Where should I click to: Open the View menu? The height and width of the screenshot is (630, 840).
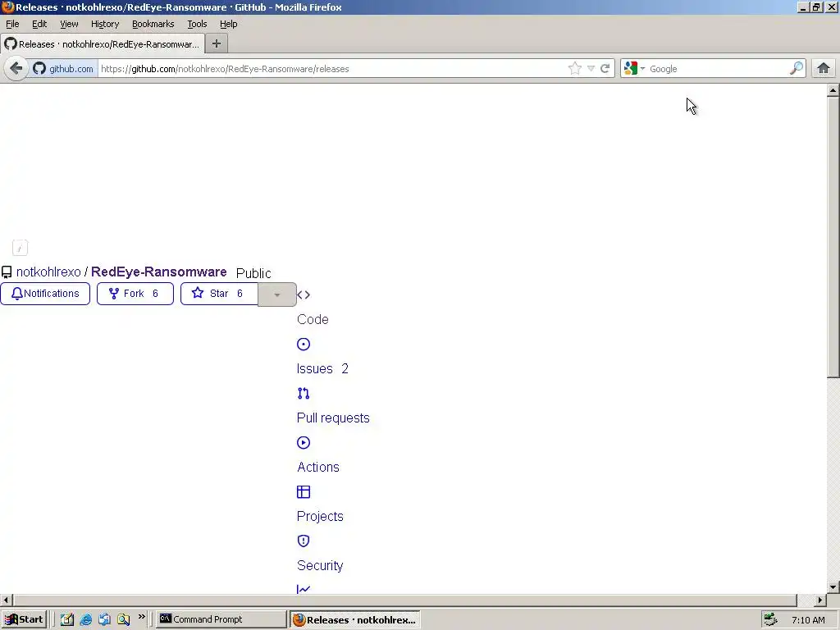(69, 24)
